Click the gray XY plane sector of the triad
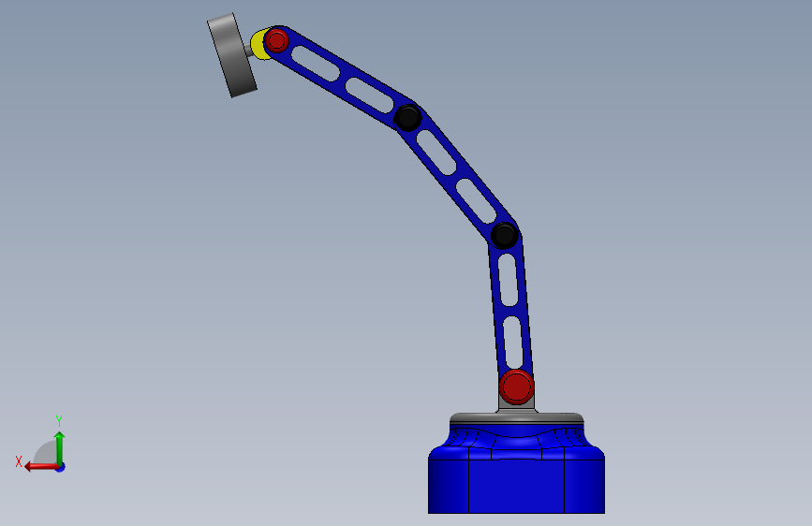 point(46,454)
